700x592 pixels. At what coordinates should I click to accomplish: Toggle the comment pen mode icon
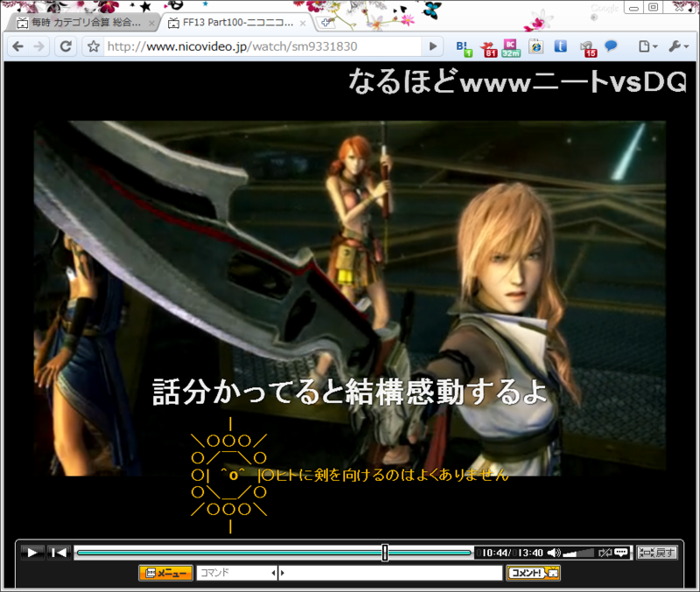click(605, 551)
